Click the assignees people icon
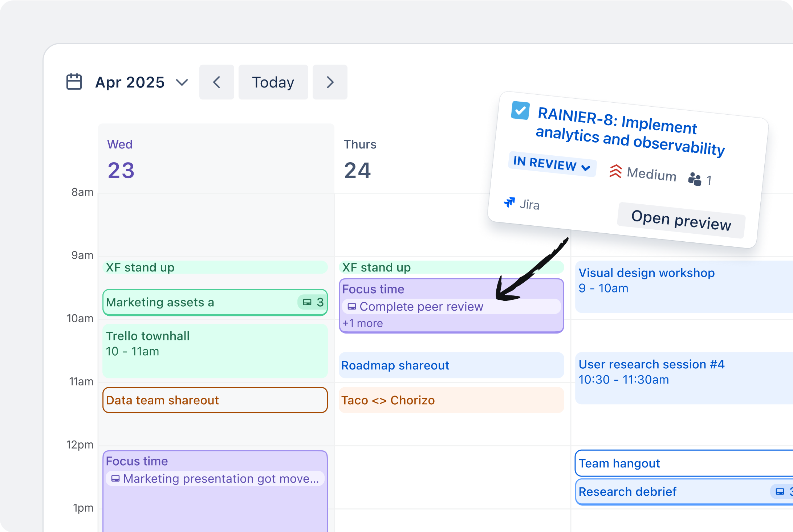793x532 pixels. pos(695,179)
